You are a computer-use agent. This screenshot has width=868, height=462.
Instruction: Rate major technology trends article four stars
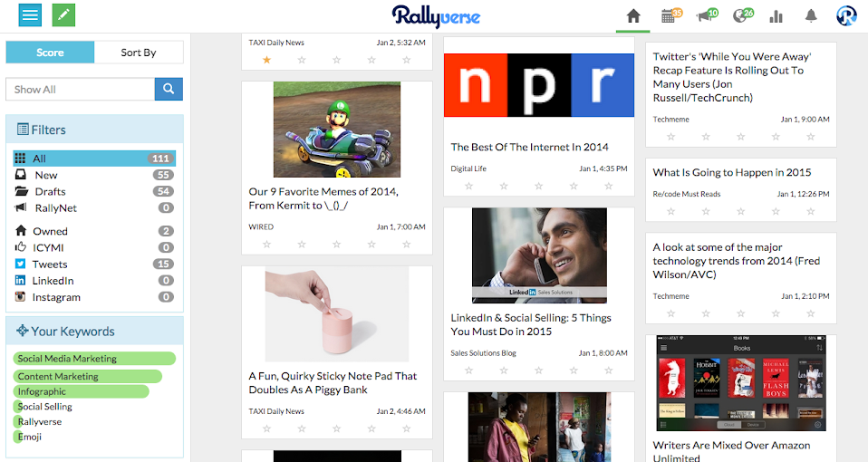pyautogui.click(x=776, y=313)
